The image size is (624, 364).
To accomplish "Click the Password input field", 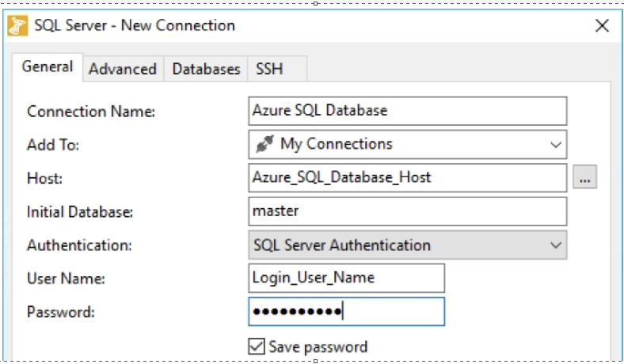I will (346, 312).
